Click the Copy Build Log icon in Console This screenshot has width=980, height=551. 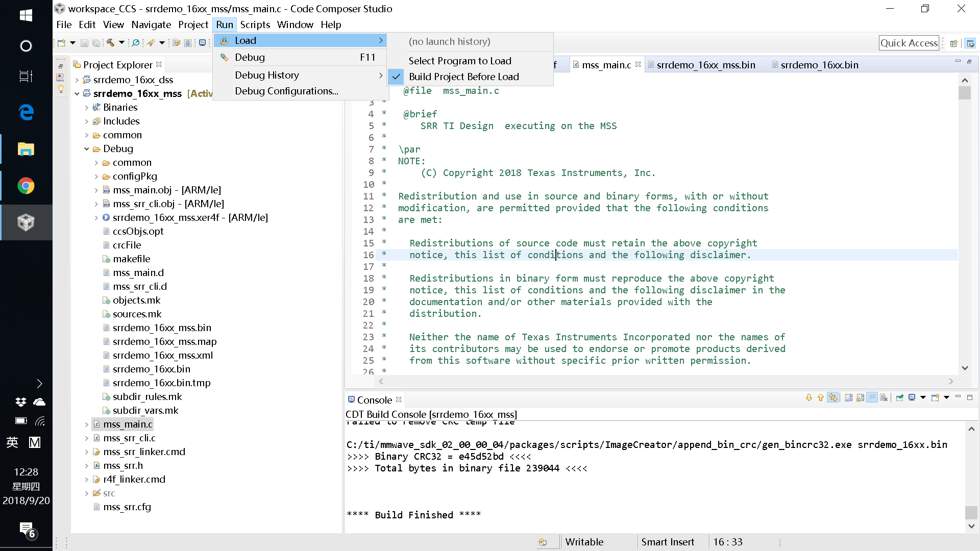click(x=849, y=398)
